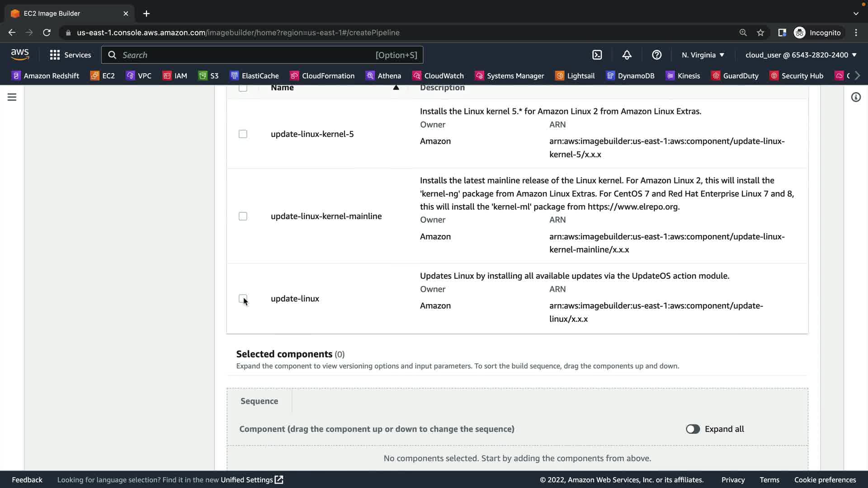868x488 pixels.
Task: Expand the cloud_user account menu
Action: coord(801,55)
